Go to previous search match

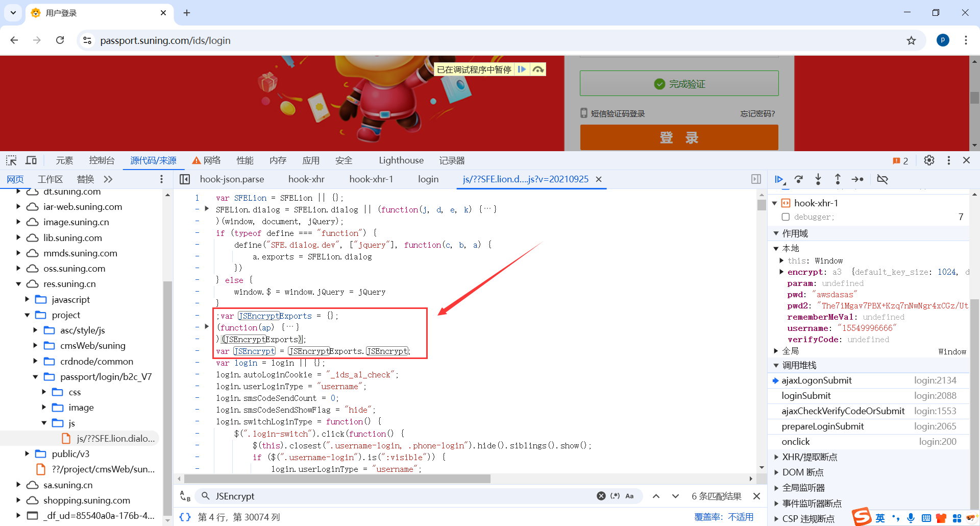pyautogui.click(x=656, y=496)
